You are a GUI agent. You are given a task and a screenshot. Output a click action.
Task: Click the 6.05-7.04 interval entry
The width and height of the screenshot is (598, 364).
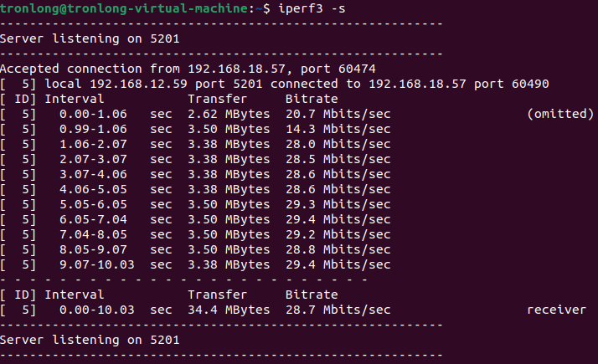pos(93,219)
